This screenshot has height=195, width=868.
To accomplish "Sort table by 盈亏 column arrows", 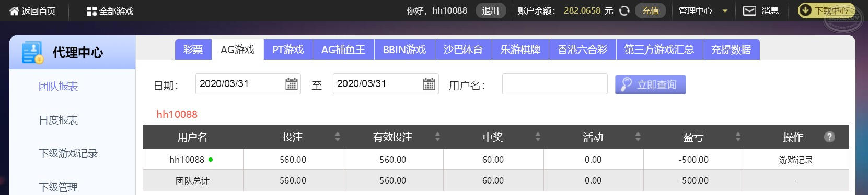I will click(x=738, y=137).
